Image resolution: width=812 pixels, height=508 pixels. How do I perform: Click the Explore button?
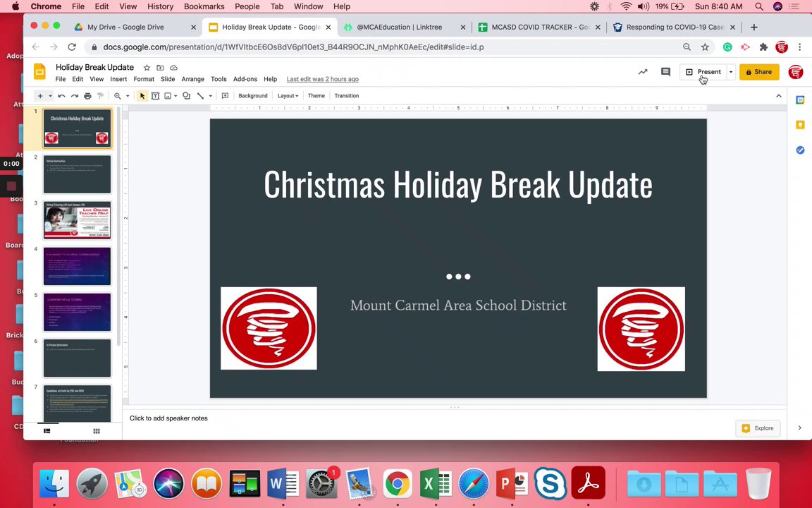click(758, 428)
